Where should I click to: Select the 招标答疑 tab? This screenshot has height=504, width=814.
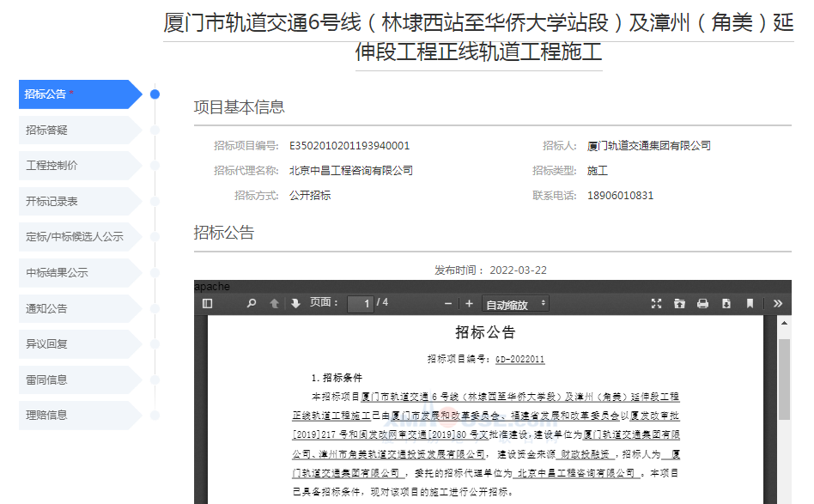[76, 130]
